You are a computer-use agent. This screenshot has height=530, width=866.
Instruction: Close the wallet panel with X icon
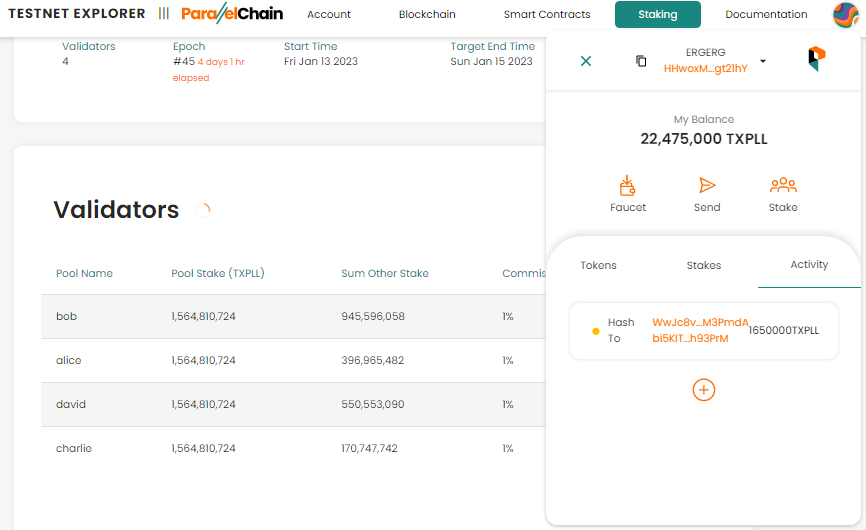(586, 61)
